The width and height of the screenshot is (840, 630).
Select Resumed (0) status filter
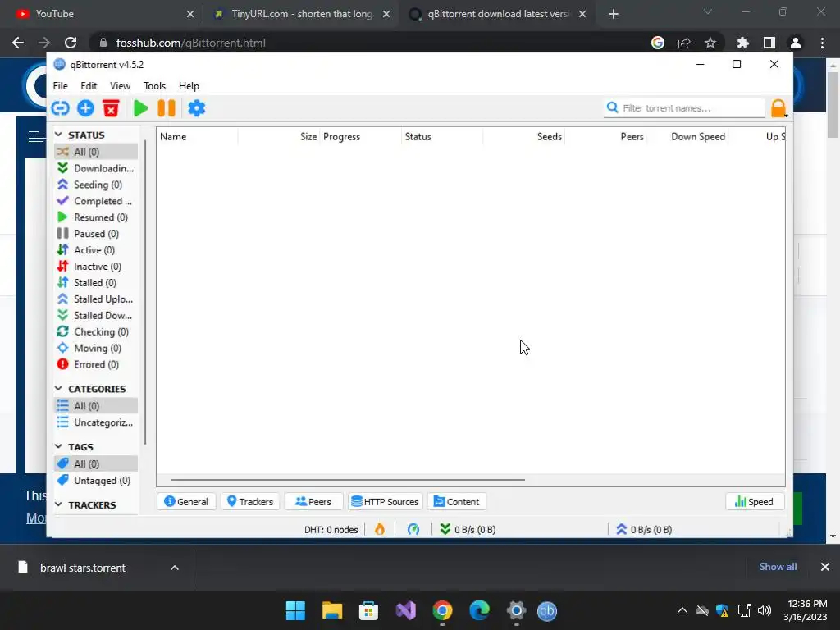click(x=95, y=217)
